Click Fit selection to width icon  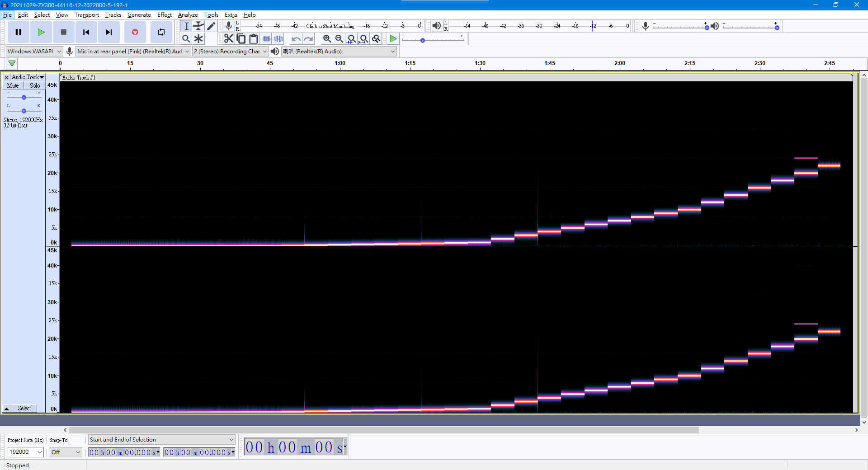click(x=351, y=39)
